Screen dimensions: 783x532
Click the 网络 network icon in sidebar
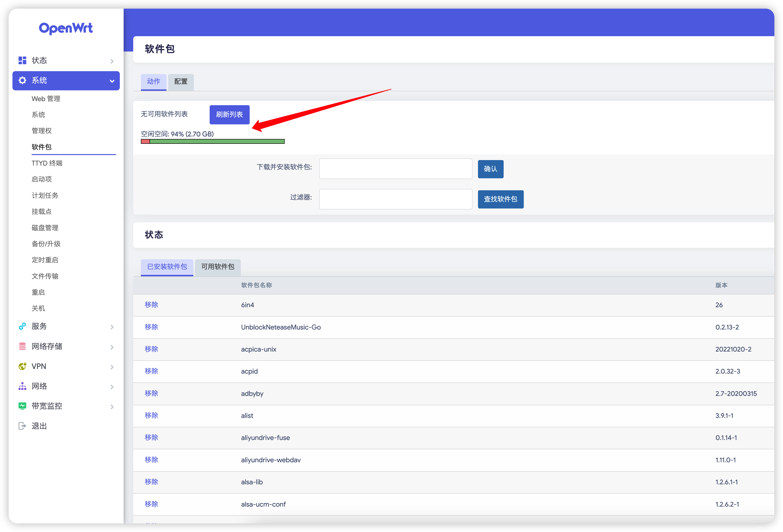[22, 386]
